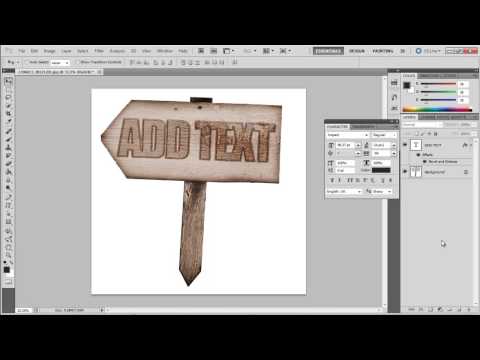This screenshot has height=360, width=480.
Task: Toggle the Show Transform Controls checkbox
Action: tap(77, 62)
